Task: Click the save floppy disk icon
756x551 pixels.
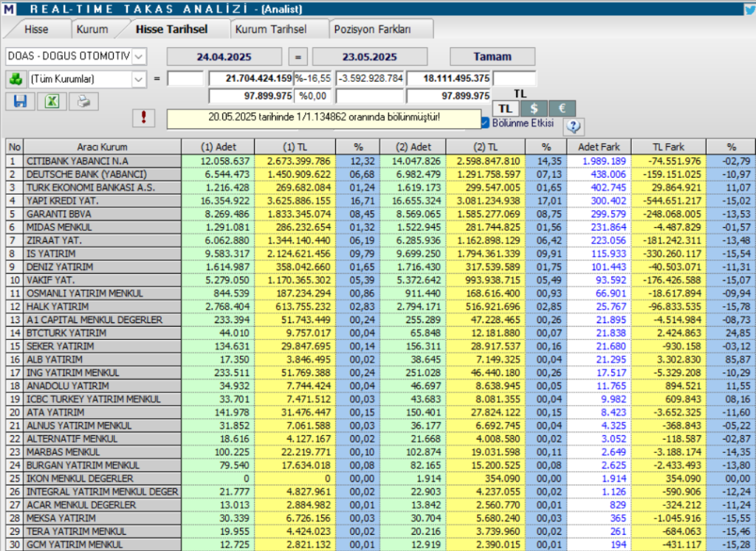Action: pyautogui.click(x=20, y=102)
